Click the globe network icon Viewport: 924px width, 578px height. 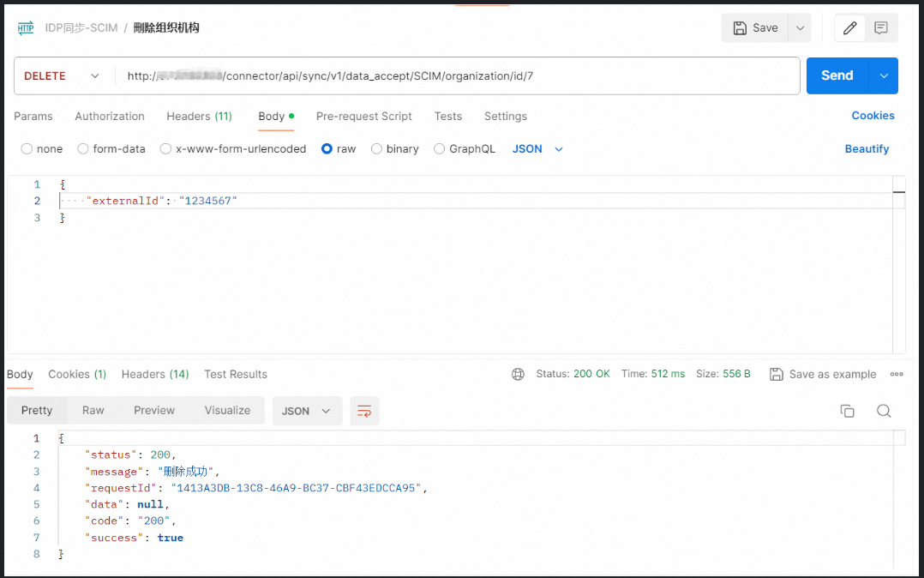coord(518,374)
